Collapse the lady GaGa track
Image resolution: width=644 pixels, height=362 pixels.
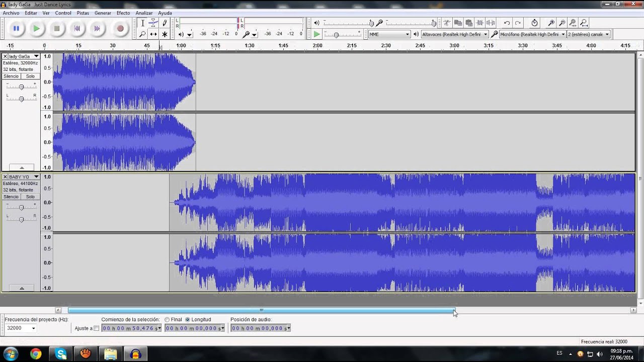[x=21, y=167]
